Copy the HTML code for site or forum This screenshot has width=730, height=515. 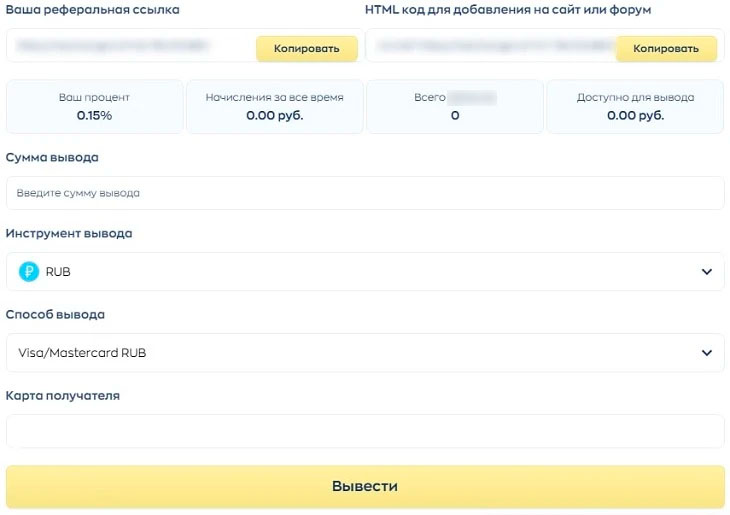666,48
